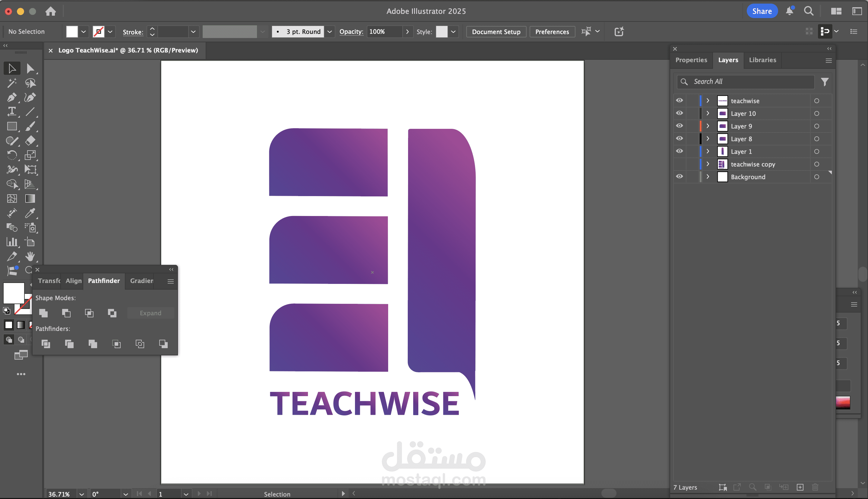The image size is (868, 499).
Task: Open the Preferences button
Action: pyautogui.click(x=552, y=32)
